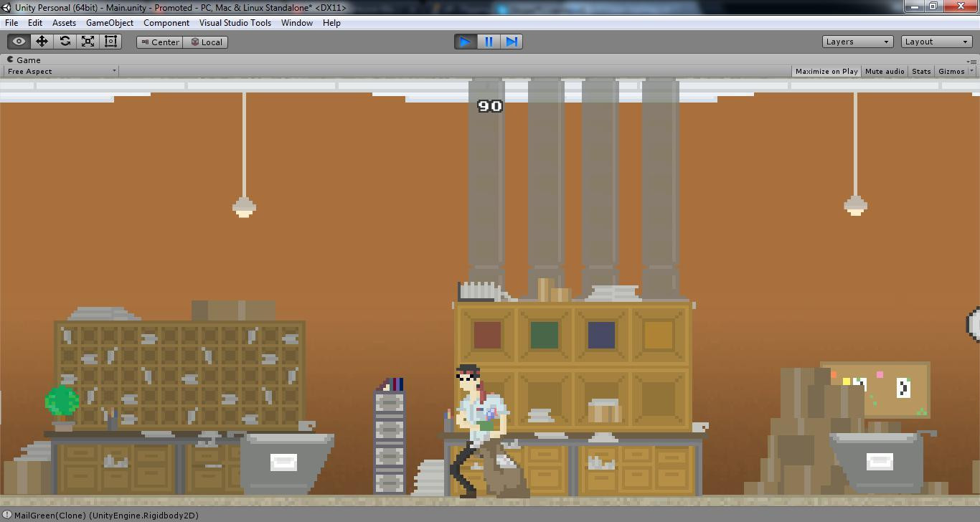Step forward one frame

pyautogui.click(x=512, y=42)
